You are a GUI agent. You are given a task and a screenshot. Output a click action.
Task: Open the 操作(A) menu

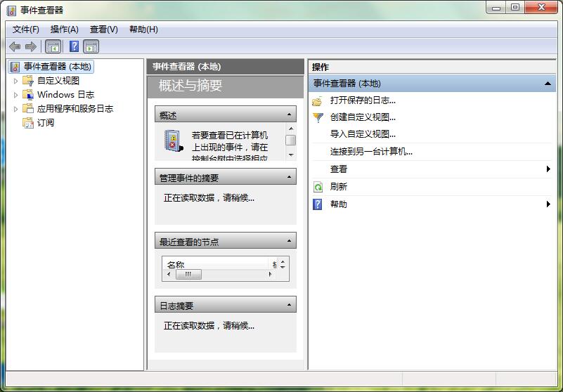click(x=64, y=30)
